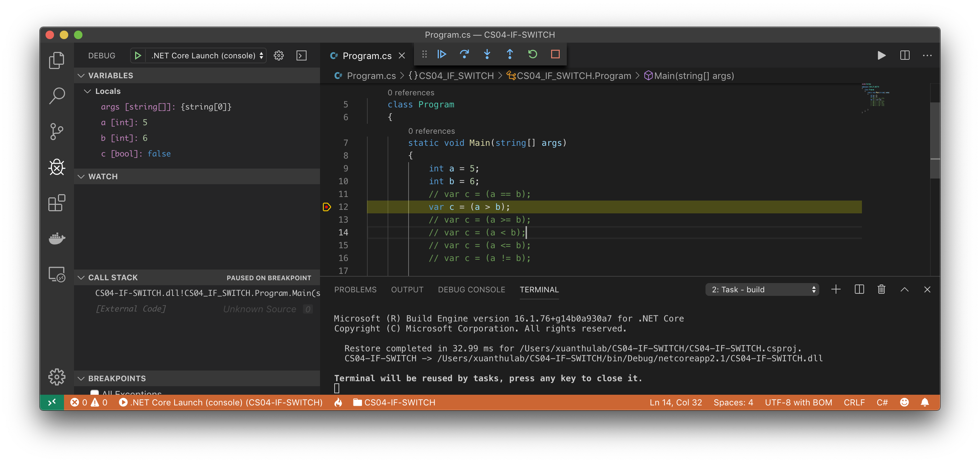Toggle the breakpoint on line 12

tap(327, 207)
